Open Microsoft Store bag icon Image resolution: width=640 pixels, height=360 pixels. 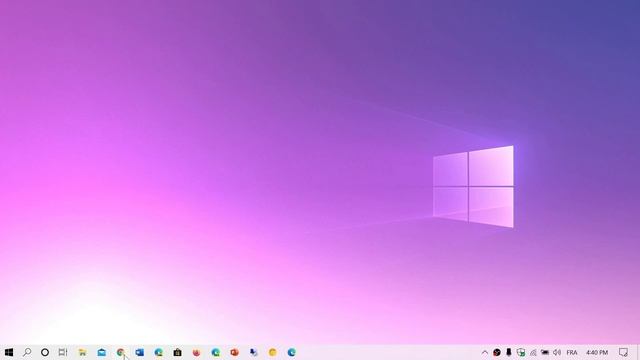pyautogui.click(x=178, y=352)
